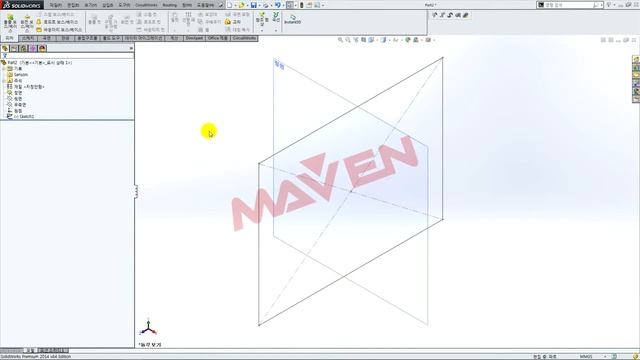This screenshot has height=360, width=640.
Task: Click the Boundary Boss/Base command
Action: 60,30
